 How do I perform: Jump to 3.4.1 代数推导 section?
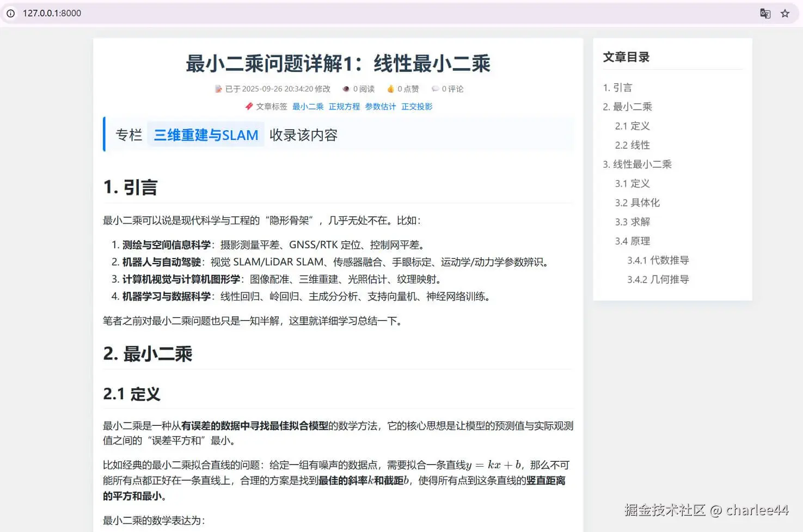pyautogui.click(x=658, y=260)
